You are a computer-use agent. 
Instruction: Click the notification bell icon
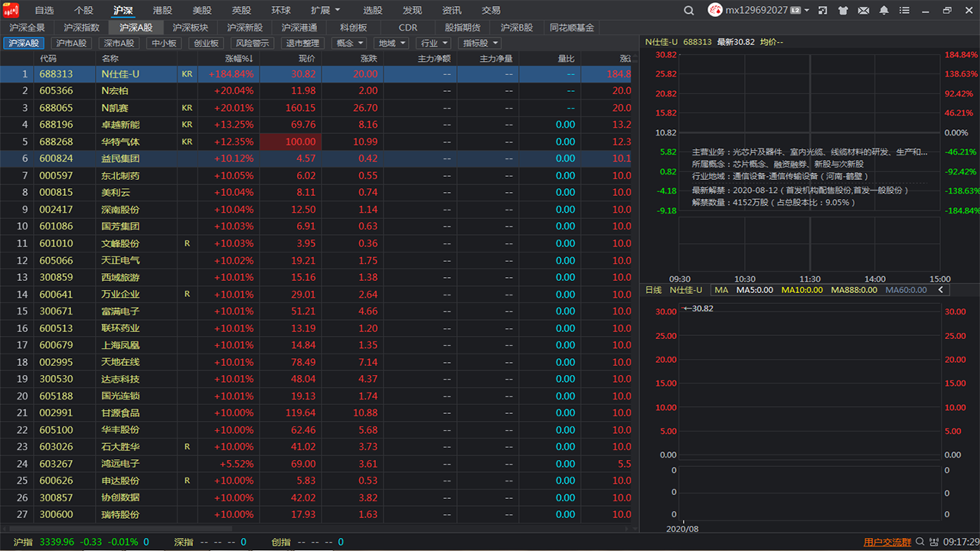coord(884,10)
